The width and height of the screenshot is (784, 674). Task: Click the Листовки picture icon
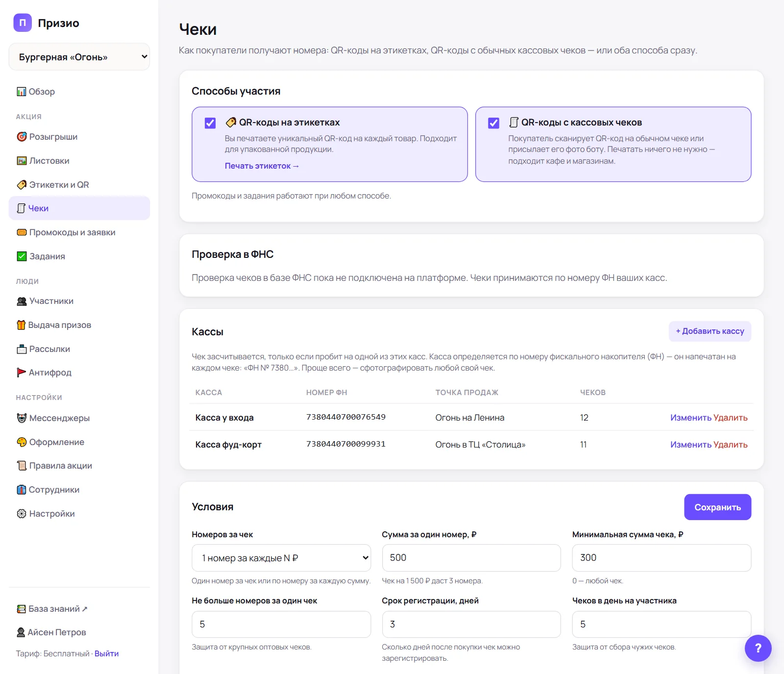[22, 161]
